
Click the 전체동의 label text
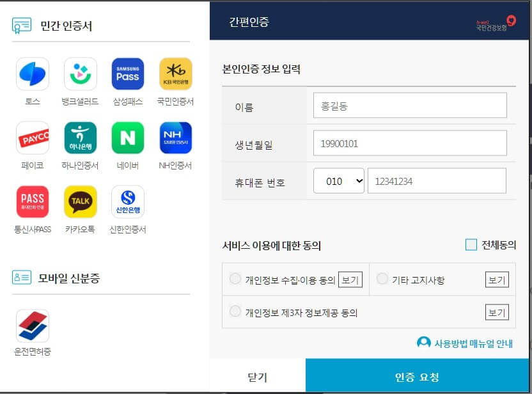point(499,245)
